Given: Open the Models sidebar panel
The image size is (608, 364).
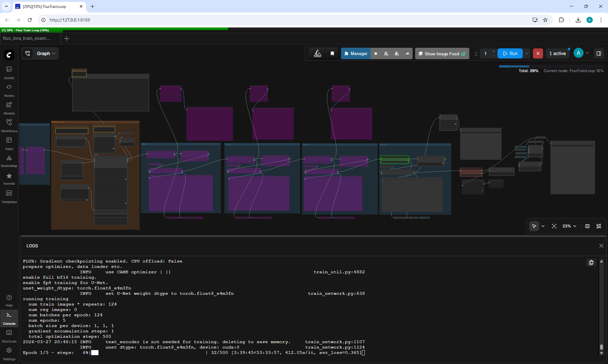Looking at the screenshot, I should tap(9, 108).
